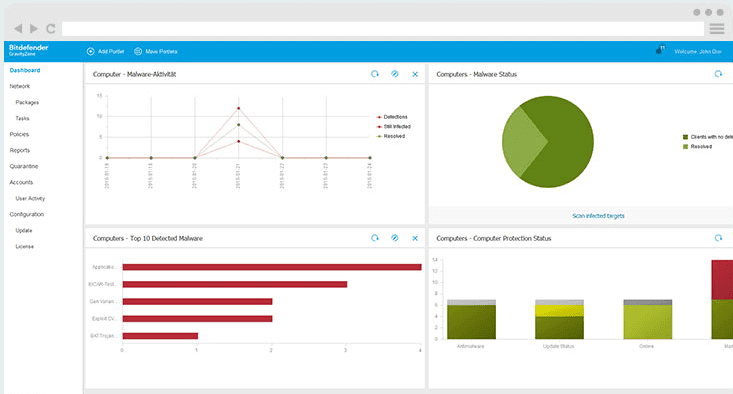
Task: Refresh the Malware Status portlet
Action: [718, 74]
